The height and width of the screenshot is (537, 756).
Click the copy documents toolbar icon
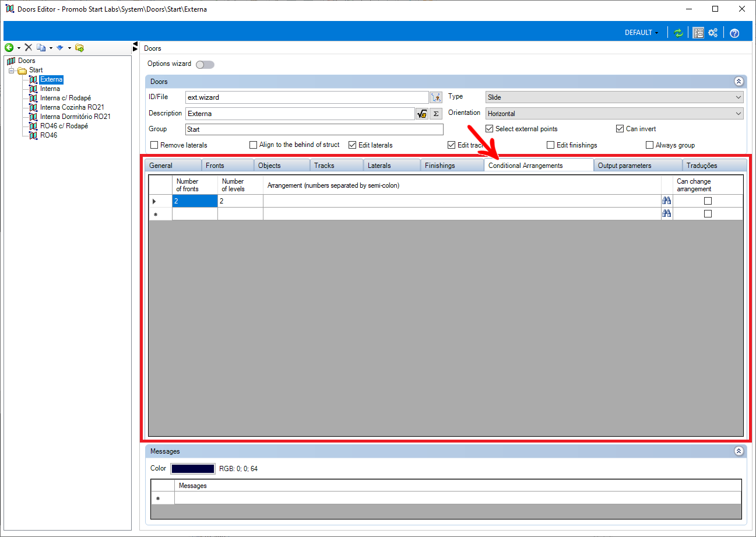tap(41, 48)
